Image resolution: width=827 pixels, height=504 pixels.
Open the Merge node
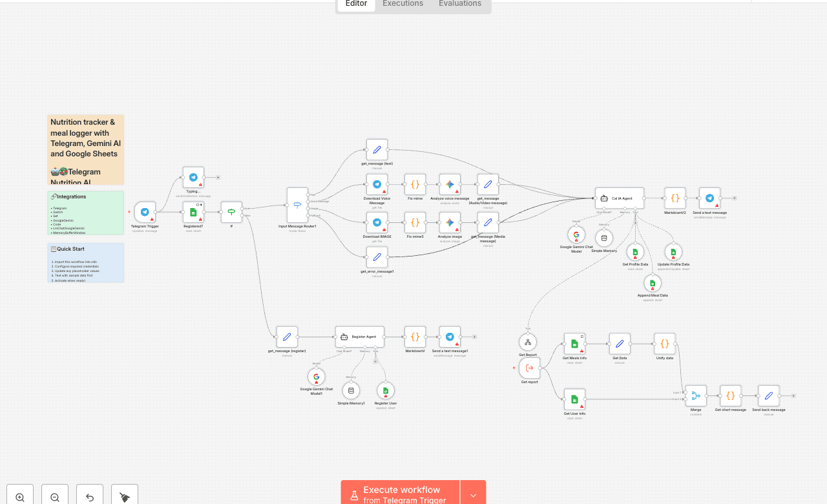point(696,395)
